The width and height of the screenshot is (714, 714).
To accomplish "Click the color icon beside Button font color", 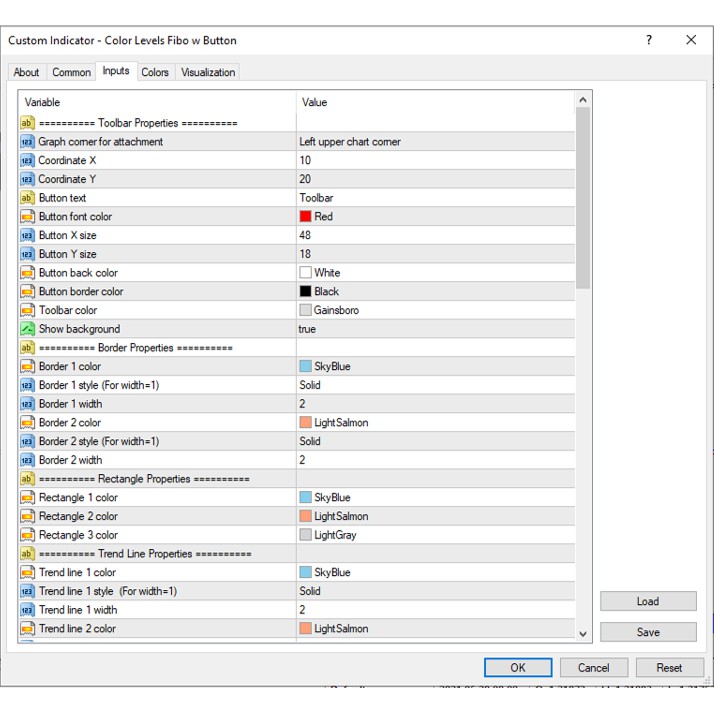I will (x=27, y=217).
